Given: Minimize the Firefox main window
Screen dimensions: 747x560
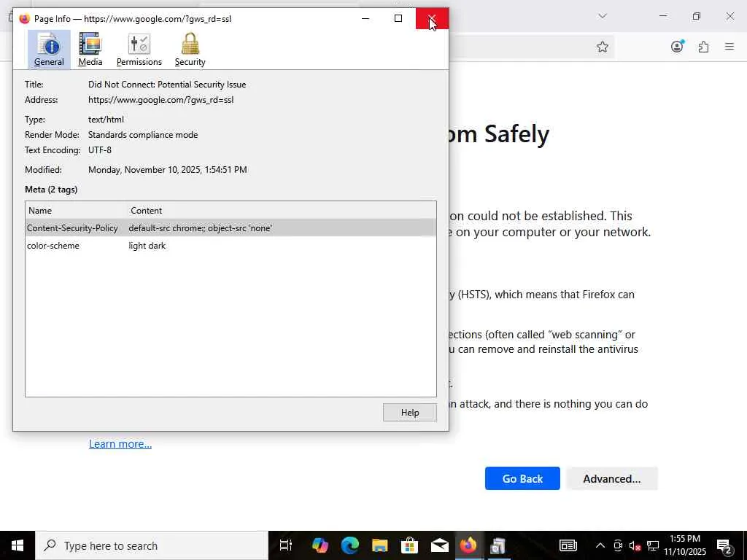Looking at the screenshot, I should (663, 16).
